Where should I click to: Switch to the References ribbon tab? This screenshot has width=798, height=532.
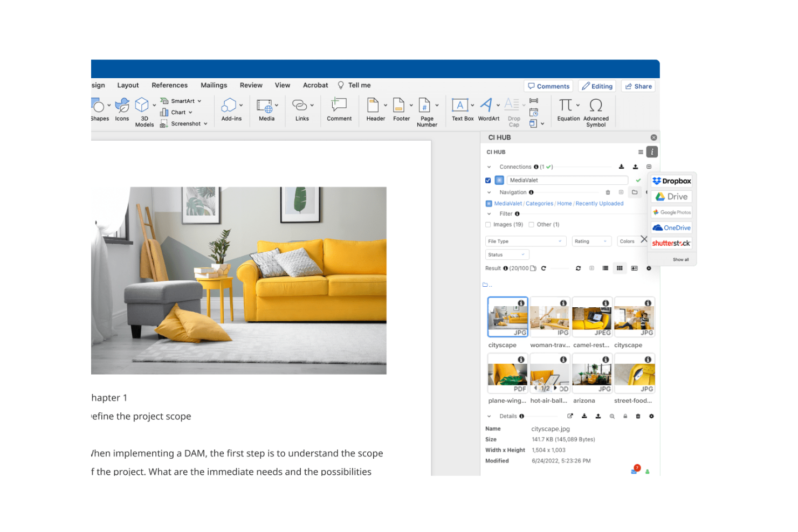pyautogui.click(x=169, y=85)
